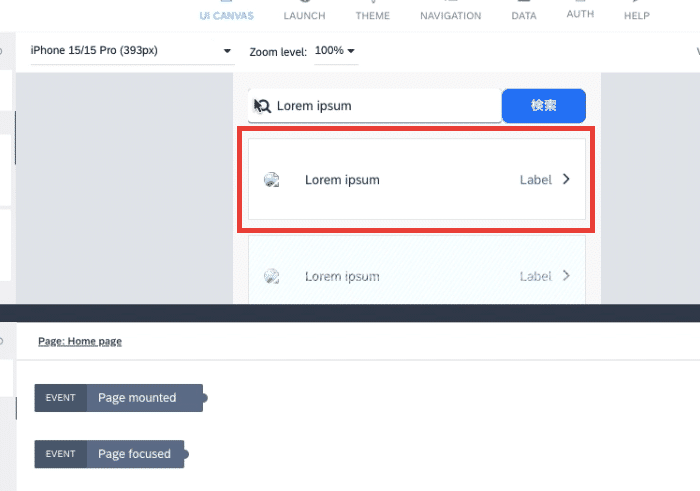
Task: Switch to the UI CANVAS tab
Action: pos(226,16)
